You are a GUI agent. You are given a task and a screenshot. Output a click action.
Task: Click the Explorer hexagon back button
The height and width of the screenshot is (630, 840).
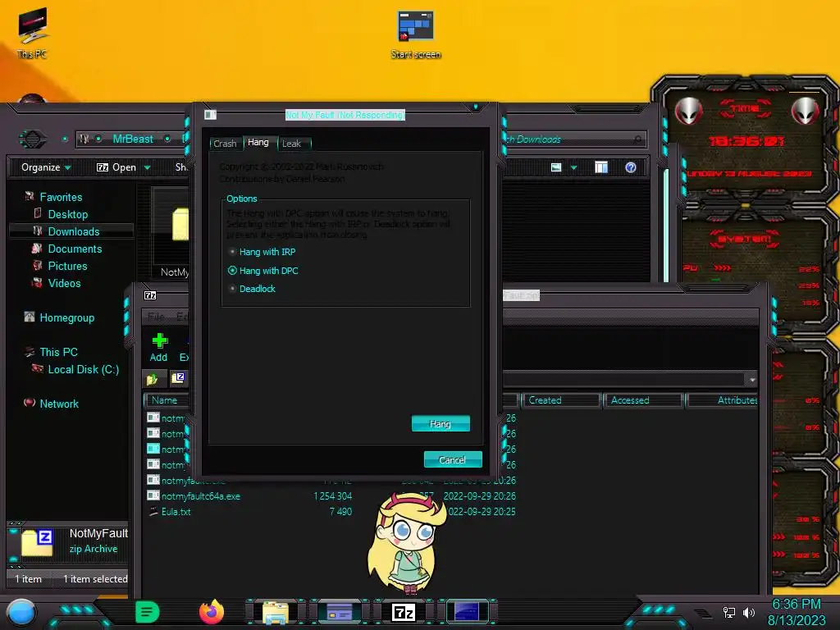(x=33, y=139)
